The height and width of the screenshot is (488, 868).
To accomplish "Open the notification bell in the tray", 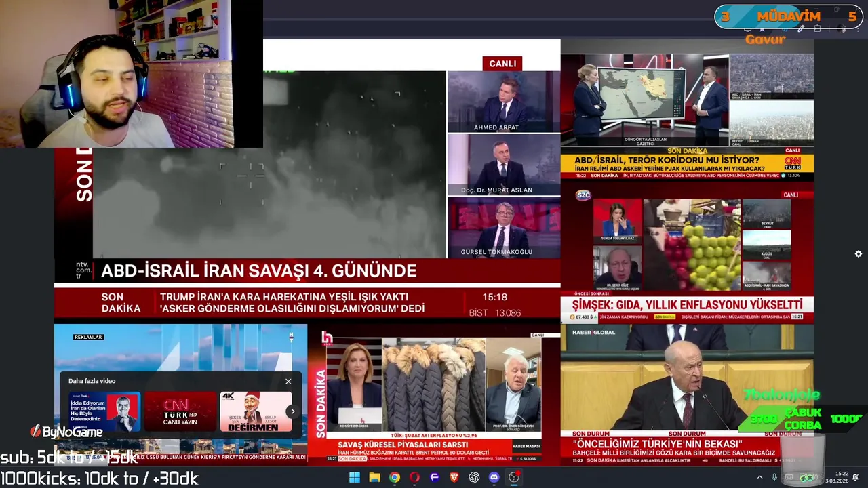I will (856, 477).
